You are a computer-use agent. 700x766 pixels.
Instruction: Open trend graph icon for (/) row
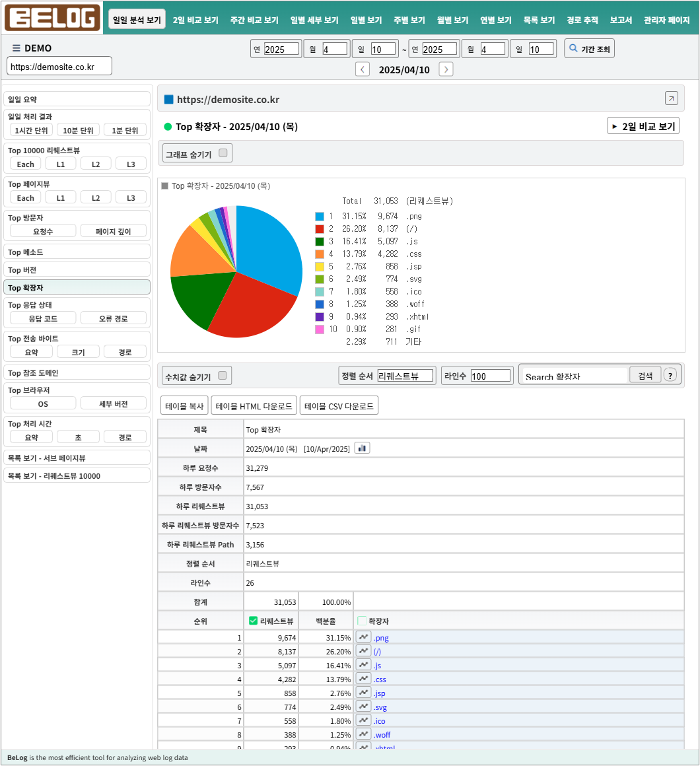(363, 650)
